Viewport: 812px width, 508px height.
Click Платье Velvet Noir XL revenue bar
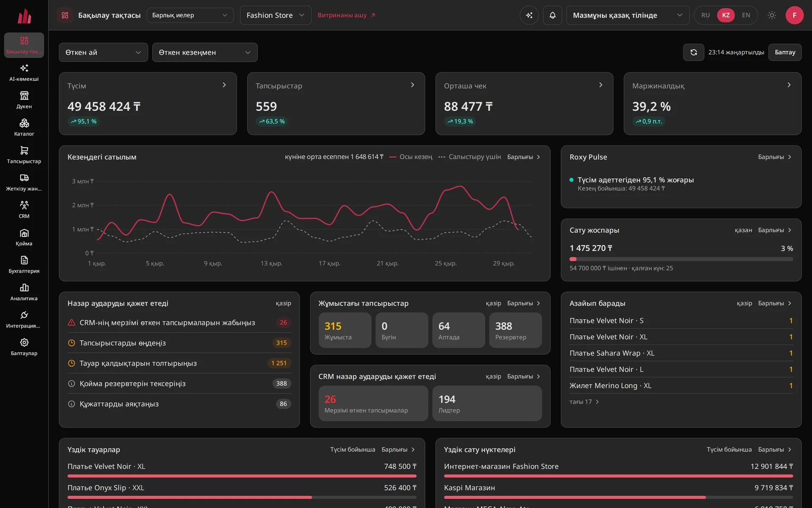point(242,476)
